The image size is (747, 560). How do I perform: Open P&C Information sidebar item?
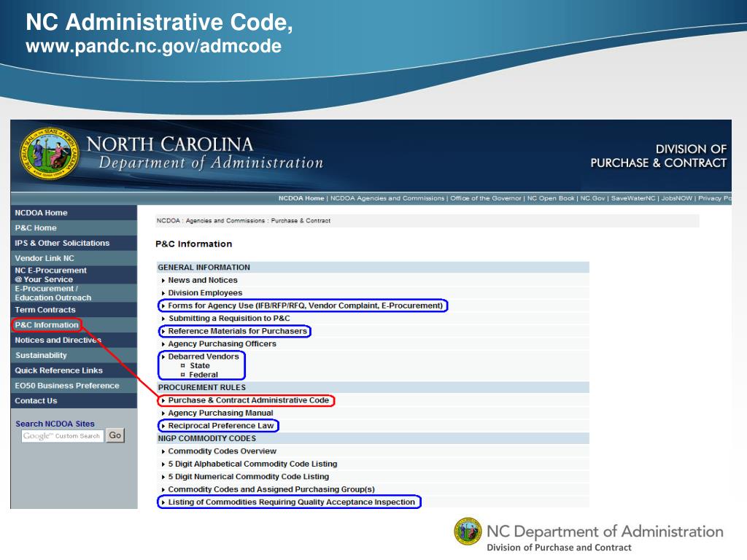pos(47,325)
